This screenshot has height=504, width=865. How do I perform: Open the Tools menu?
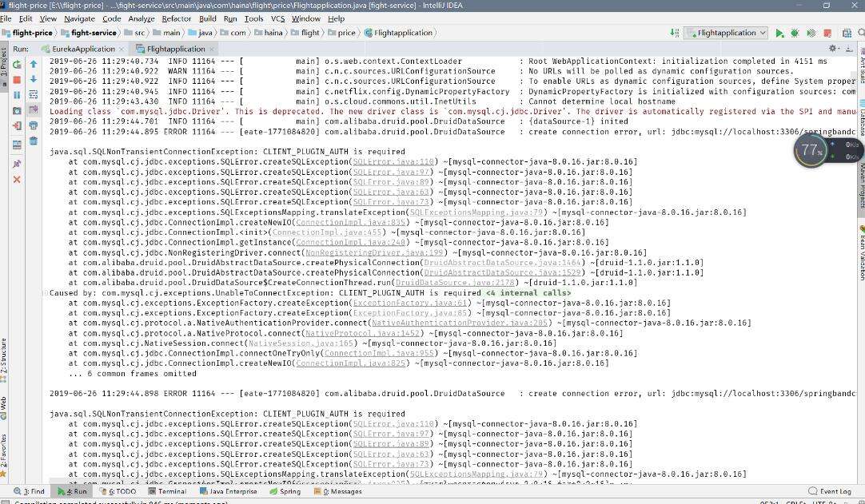253,18
